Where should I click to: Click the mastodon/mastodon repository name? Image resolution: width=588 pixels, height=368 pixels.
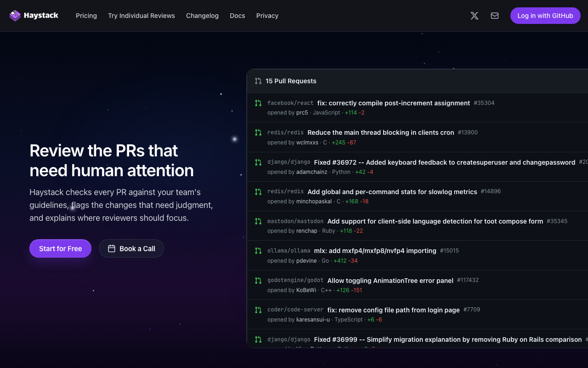coord(295,221)
